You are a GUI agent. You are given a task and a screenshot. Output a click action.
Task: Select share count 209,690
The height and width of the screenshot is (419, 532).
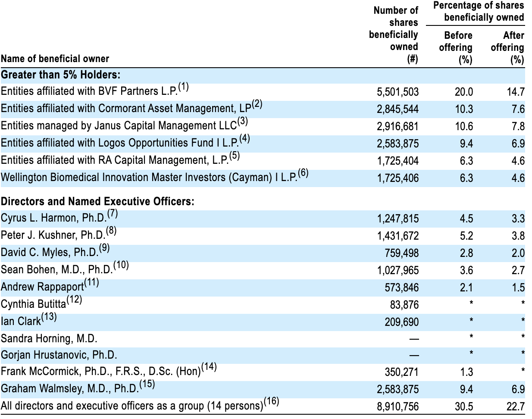pos(401,322)
